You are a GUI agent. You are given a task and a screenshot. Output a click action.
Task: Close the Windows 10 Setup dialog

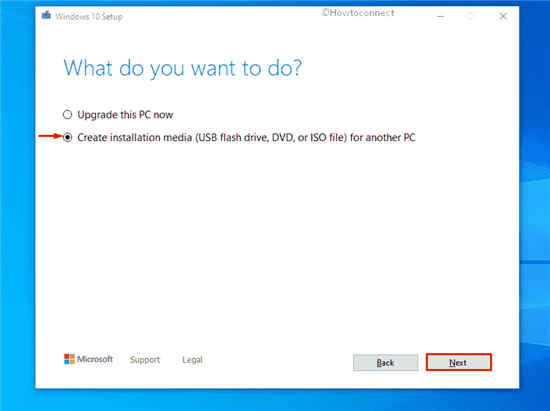pyautogui.click(x=503, y=16)
